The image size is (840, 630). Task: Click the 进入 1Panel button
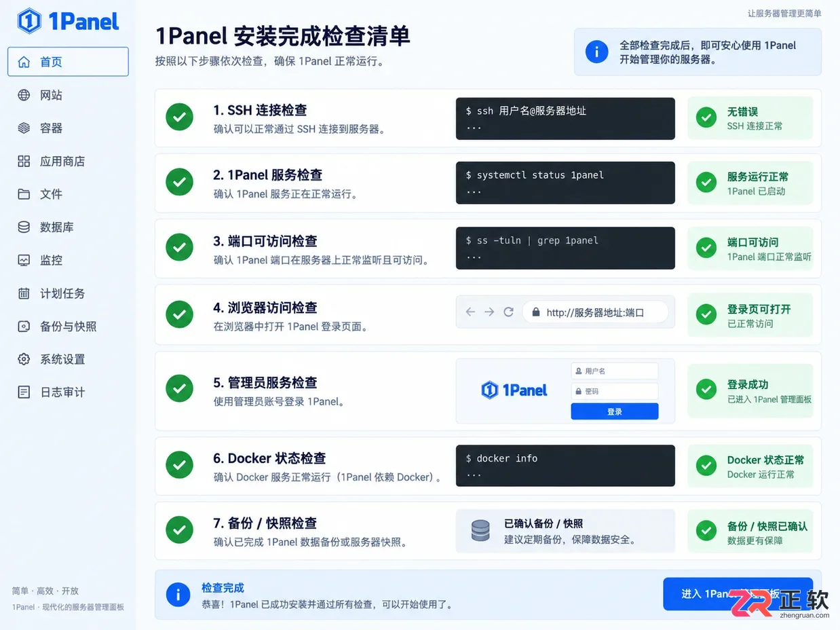pos(738,594)
